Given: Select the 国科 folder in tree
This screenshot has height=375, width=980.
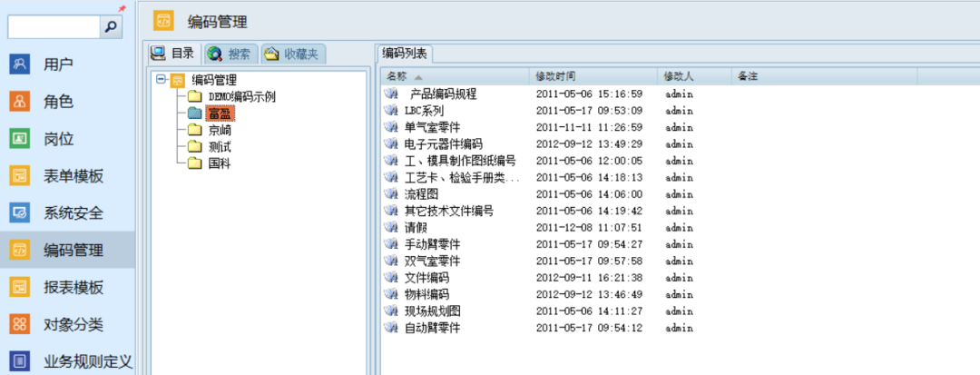Looking at the screenshot, I should (x=219, y=163).
